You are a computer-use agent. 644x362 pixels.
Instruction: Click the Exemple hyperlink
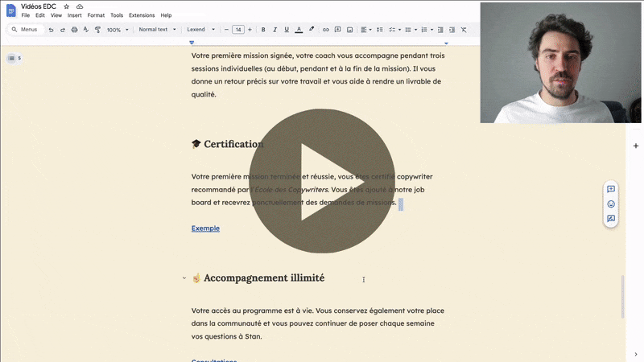(205, 228)
